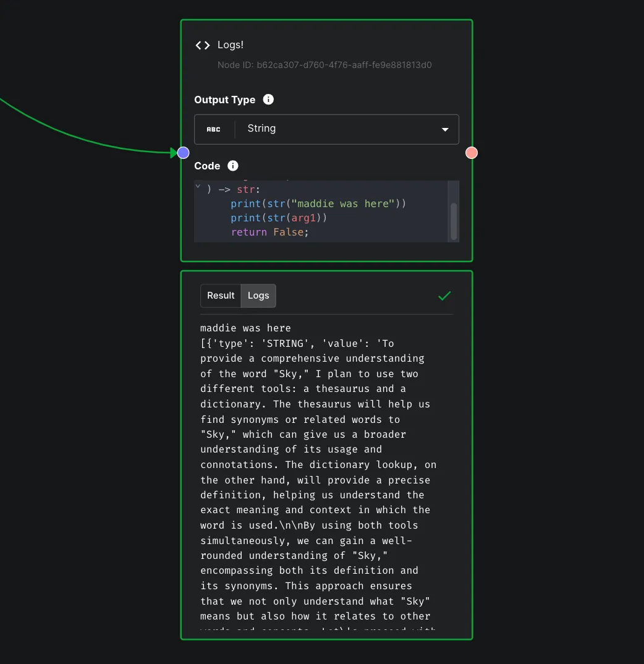This screenshot has height=664, width=644.
Task: Click log line "means but also how it relates to other"
Action: [x=315, y=616]
